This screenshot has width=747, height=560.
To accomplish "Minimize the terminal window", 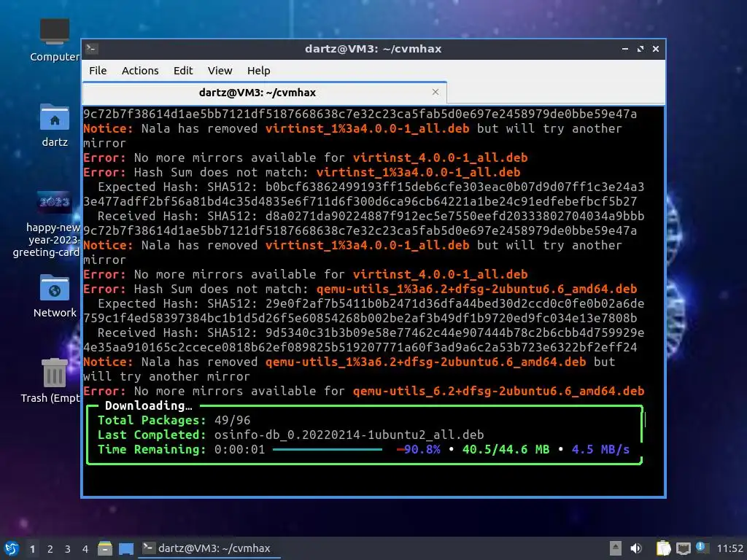I will [625, 49].
